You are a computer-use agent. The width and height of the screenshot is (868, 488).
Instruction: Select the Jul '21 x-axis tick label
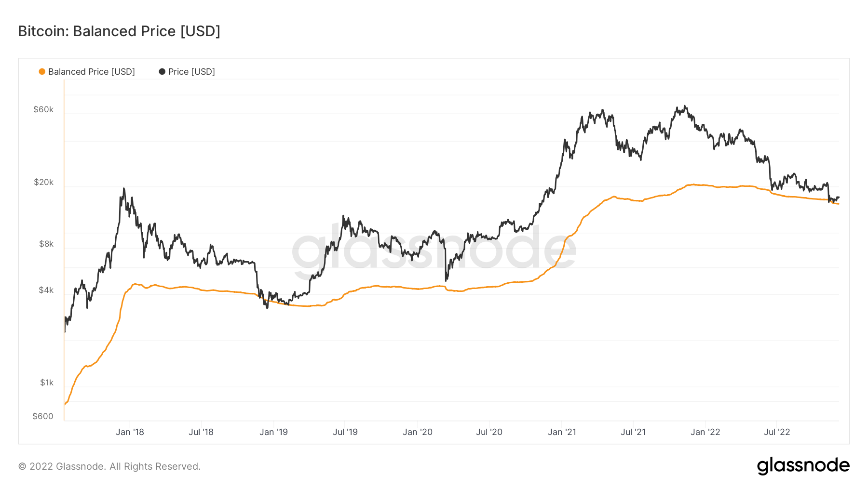633,432
